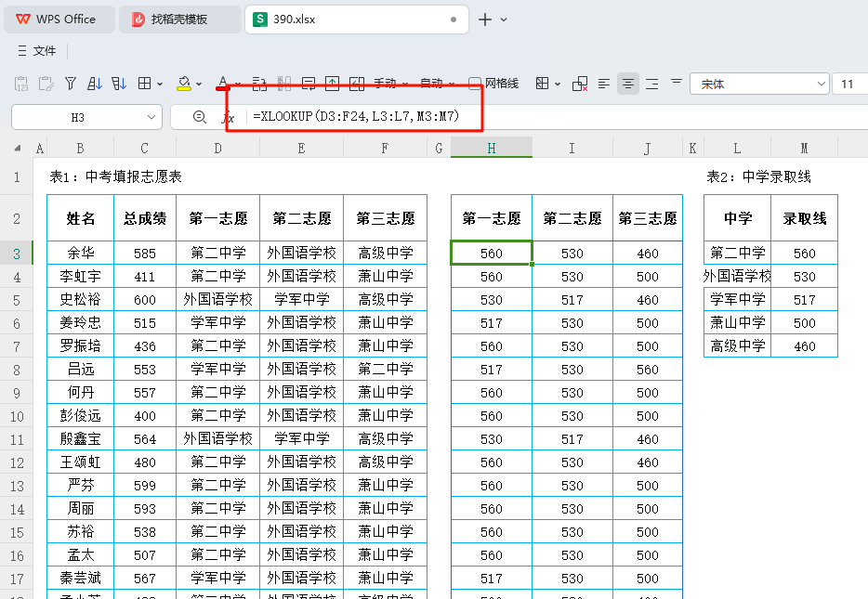The image size is (868, 599).
Task: Open the 文件 menu
Action: [x=45, y=51]
